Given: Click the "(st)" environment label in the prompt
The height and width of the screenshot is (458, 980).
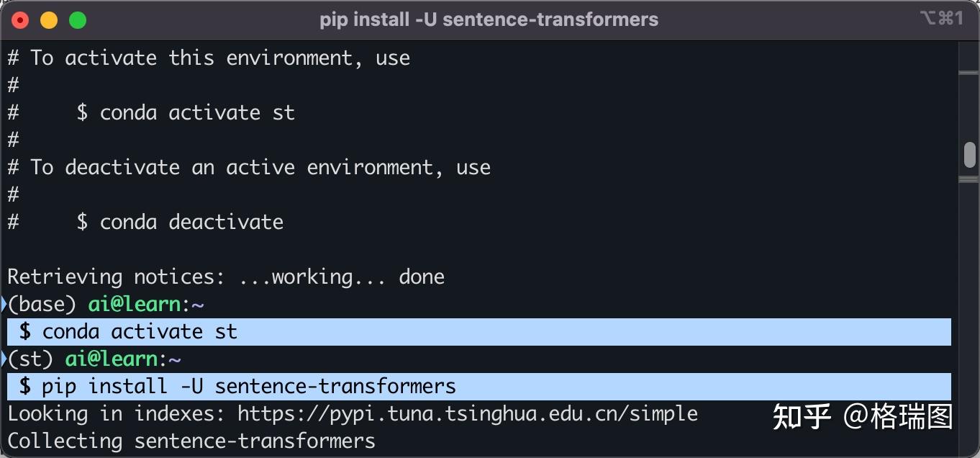Looking at the screenshot, I should tap(31, 359).
